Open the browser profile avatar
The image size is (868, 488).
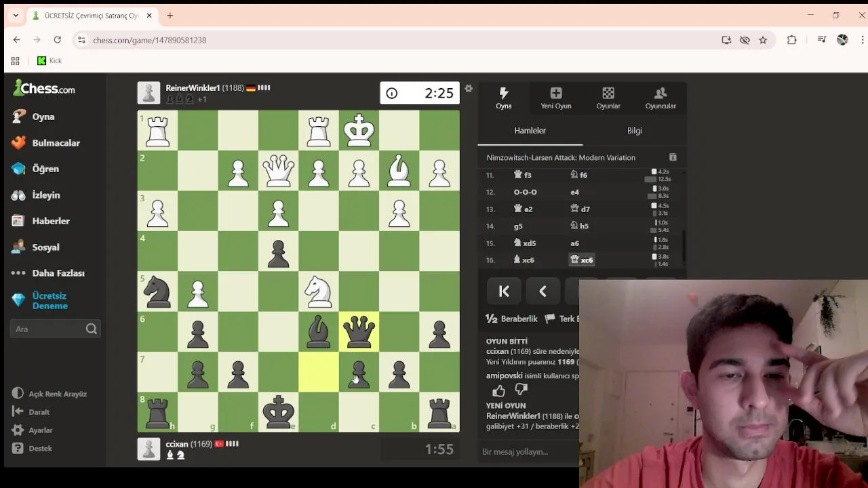point(842,40)
